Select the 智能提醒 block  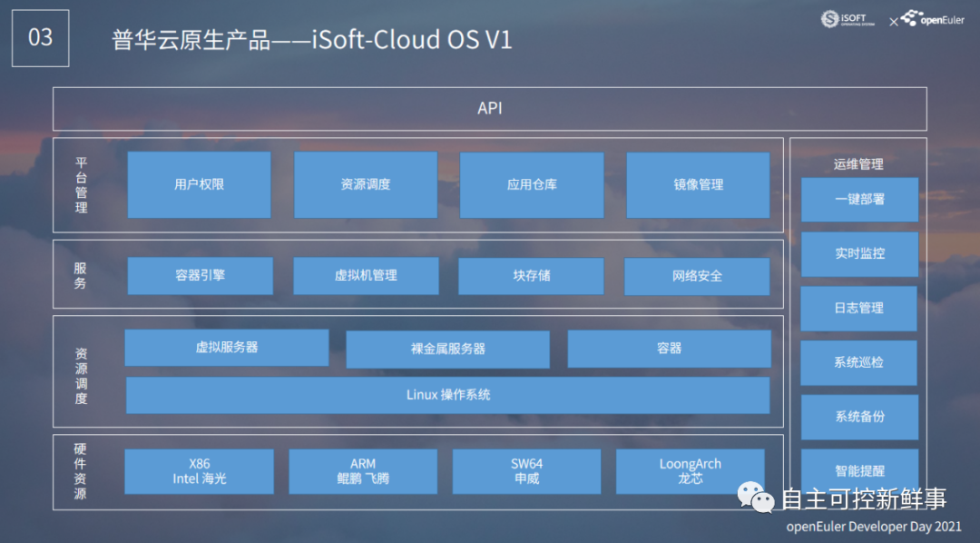(x=859, y=470)
